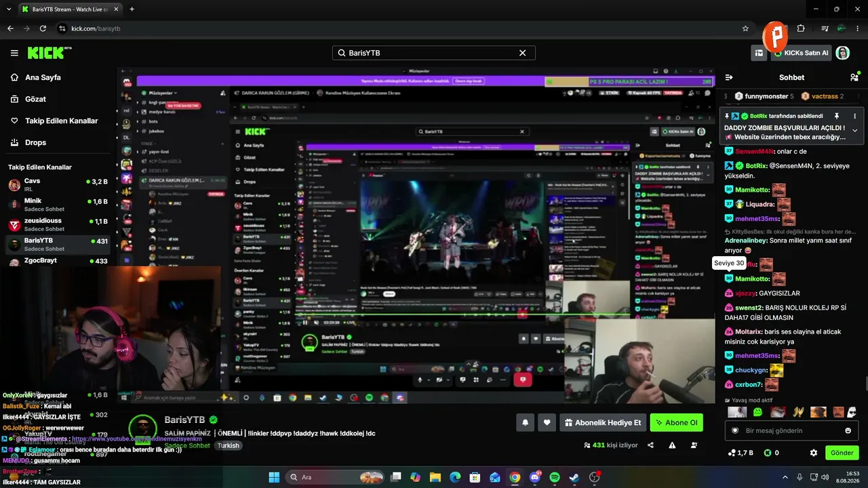This screenshot has height=488, width=868.
Task: Click the Turkish language tag
Action: pos(228,445)
